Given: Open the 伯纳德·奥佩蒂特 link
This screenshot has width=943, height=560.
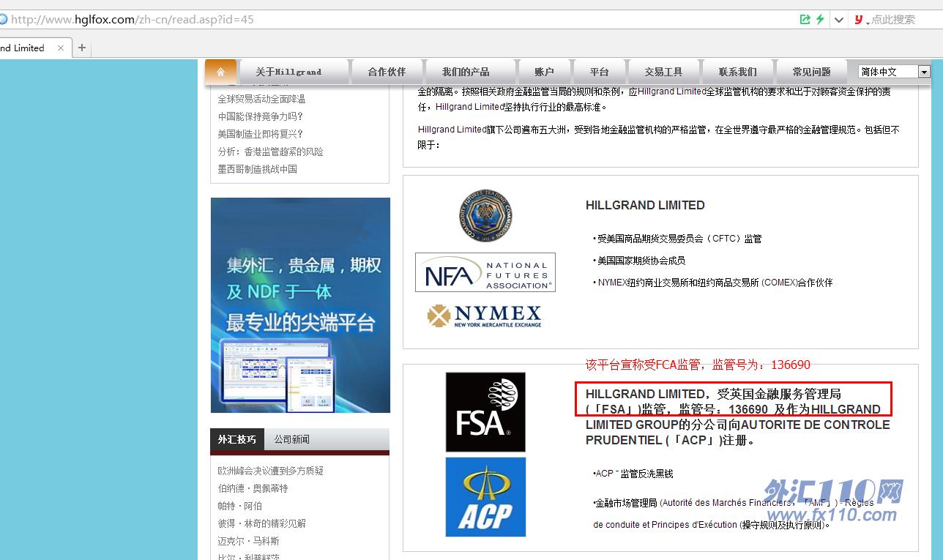Looking at the screenshot, I should pyautogui.click(x=253, y=488).
